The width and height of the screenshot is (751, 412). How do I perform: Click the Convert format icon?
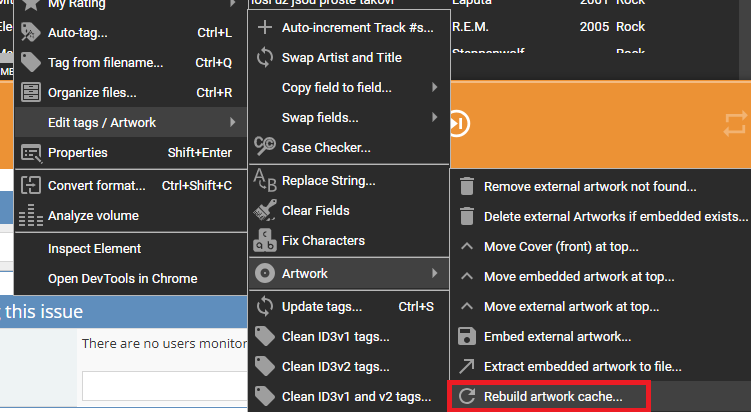(30, 185)
